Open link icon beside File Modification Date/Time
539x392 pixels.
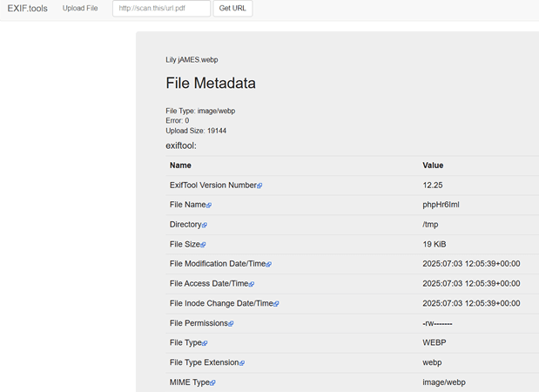[x=269, y=264]
